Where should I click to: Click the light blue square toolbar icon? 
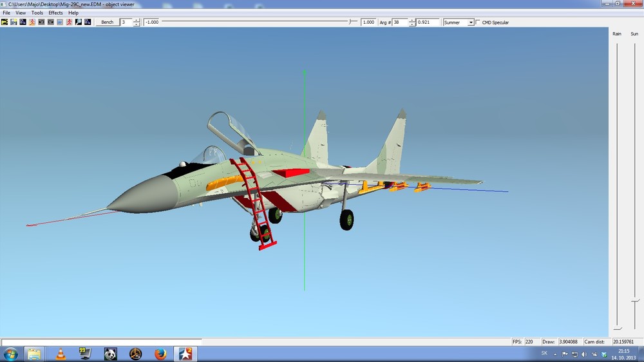click(60, 22)
